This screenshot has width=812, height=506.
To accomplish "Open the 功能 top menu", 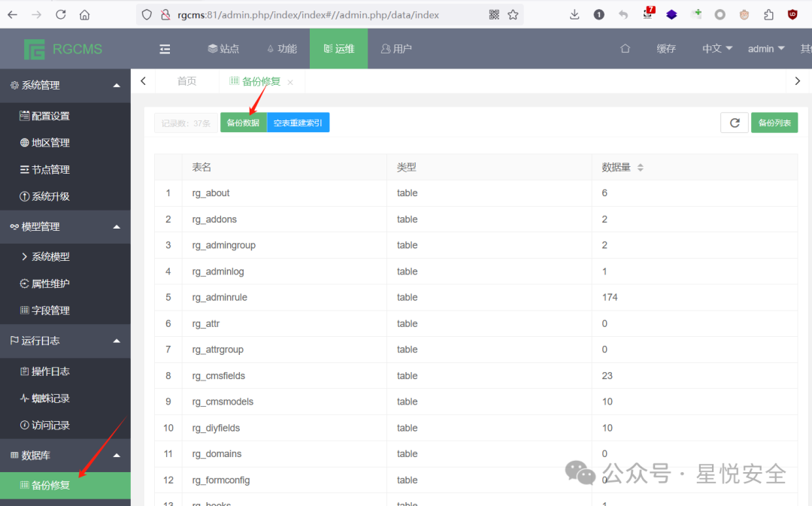I will click(282, 49).
